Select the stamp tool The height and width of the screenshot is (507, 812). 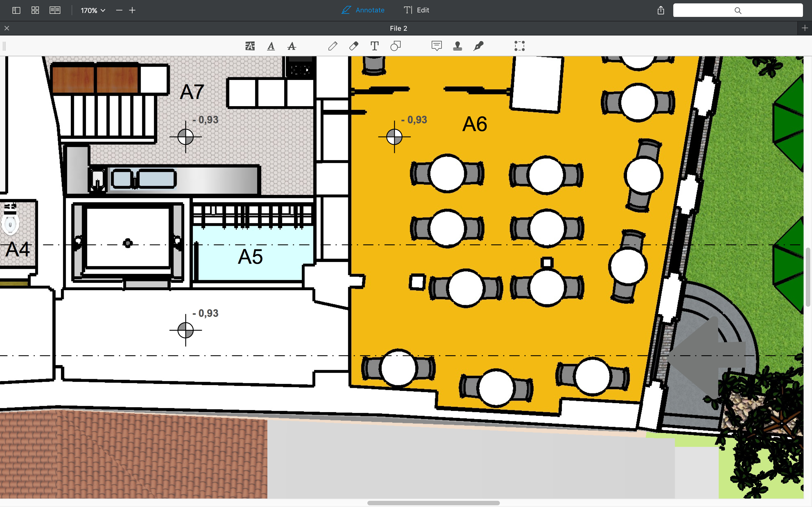coord(457,46)
